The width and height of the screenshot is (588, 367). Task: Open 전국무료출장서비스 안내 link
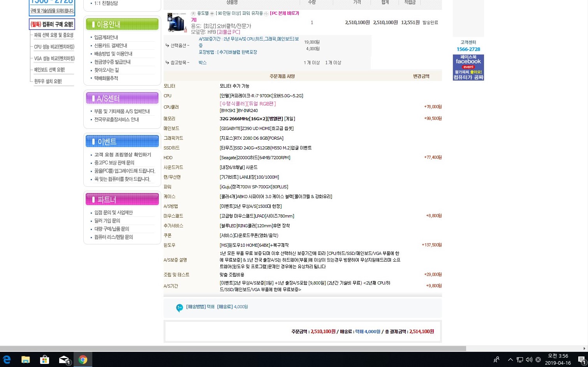(116, 119)
